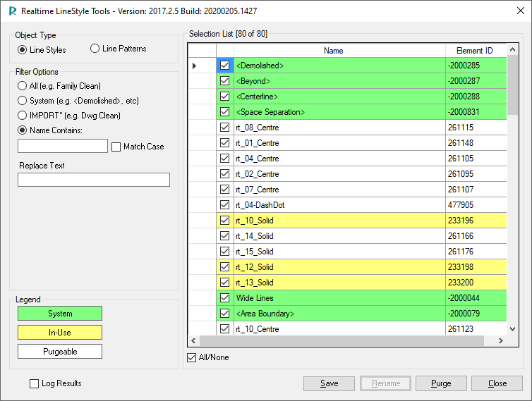Uncheck the <Area Boundary> row checkbox

224,313
